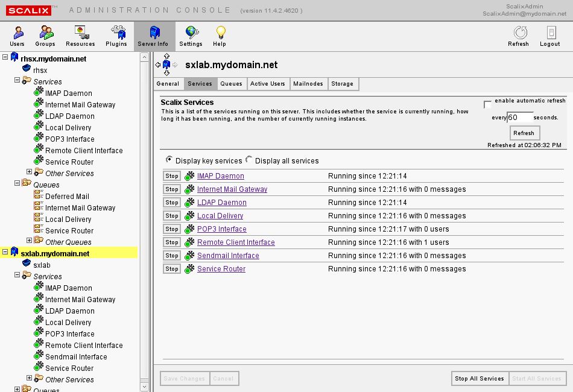573x392 pixels.
Task: Switch to the Queues tab
Action: pos(231,84)
